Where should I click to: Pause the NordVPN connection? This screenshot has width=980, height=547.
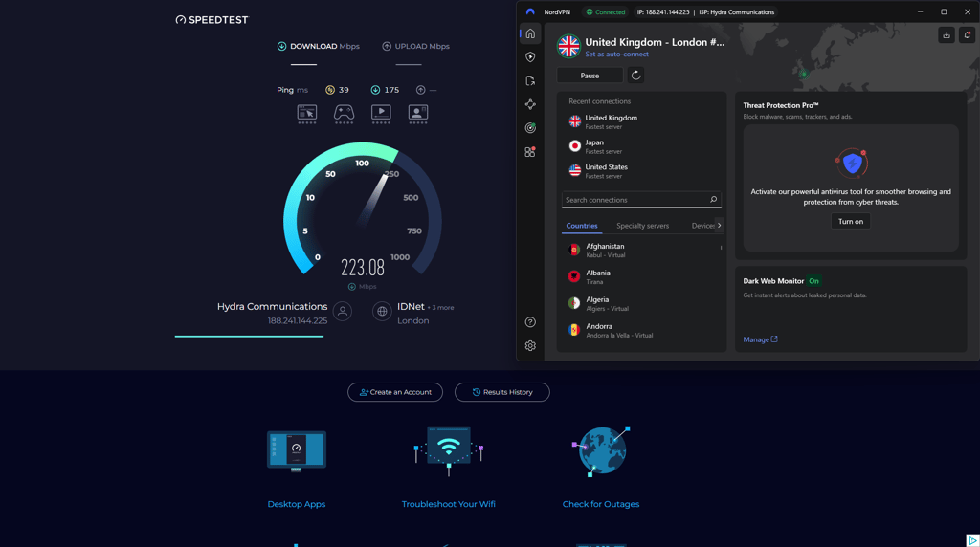(590, 76)
